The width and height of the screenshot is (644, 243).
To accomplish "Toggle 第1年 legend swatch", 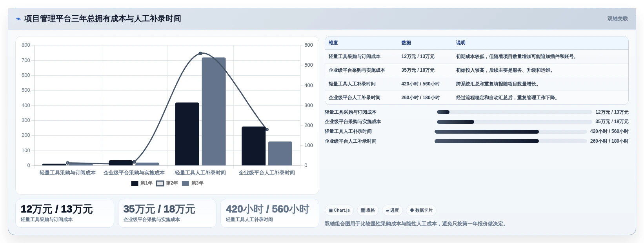I will tap(135, 183).
